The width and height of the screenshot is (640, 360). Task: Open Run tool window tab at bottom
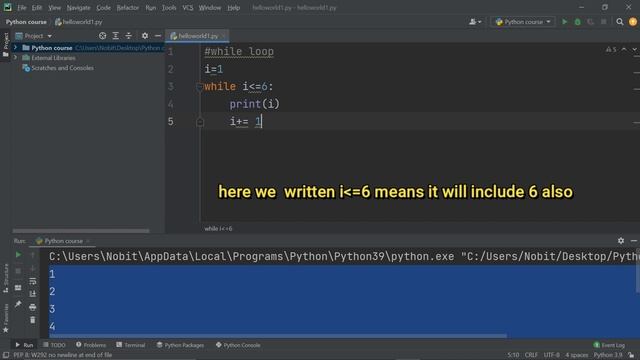(24, 345)
